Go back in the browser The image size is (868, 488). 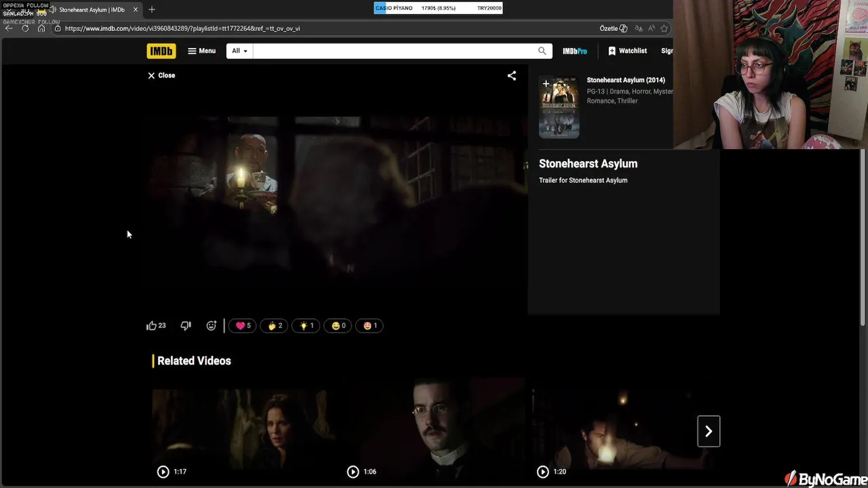tap(9, 28)
